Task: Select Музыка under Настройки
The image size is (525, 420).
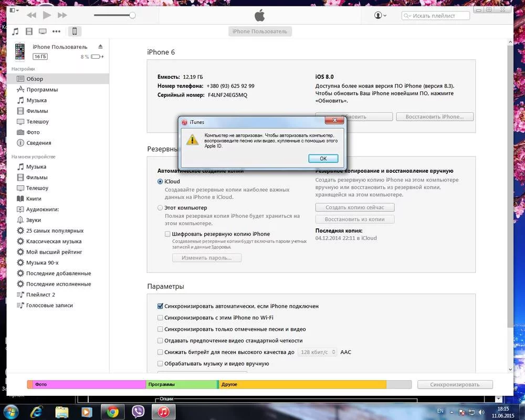Action: pyautogui.click(x=58, y=100)
